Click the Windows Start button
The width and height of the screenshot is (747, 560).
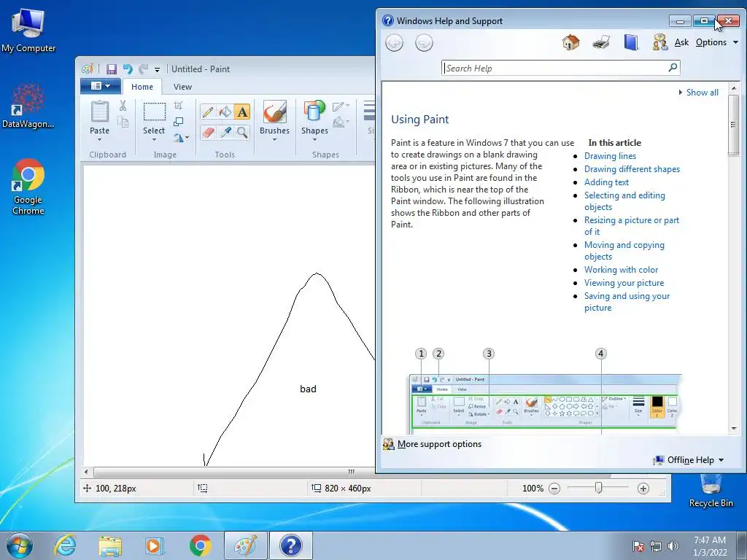[20, 545]
